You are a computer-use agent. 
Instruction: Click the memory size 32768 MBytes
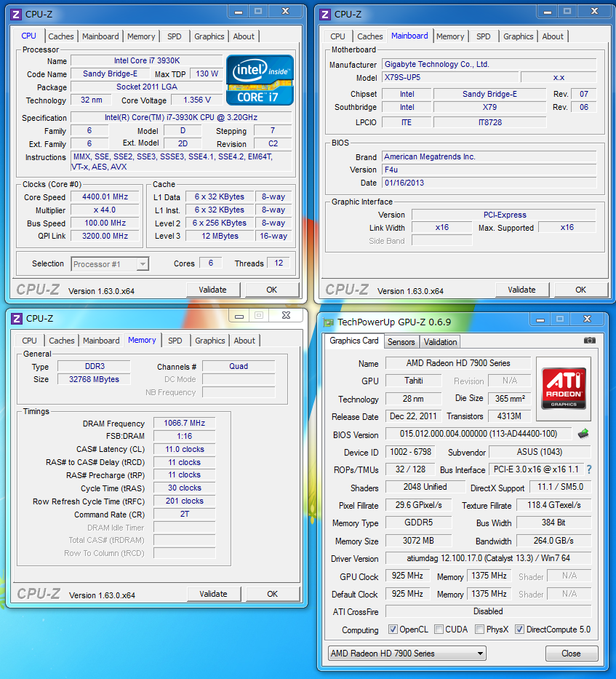click(x=94, y=379)
